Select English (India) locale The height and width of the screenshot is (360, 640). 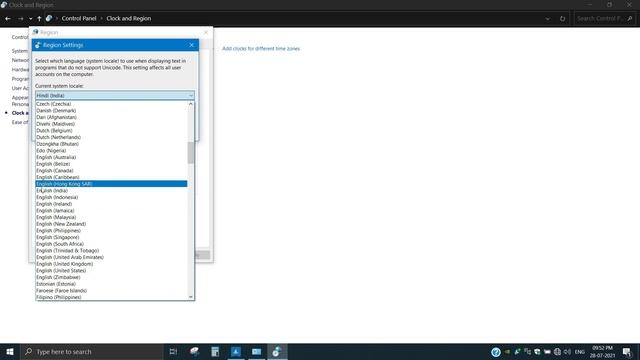tap(111, 191)
